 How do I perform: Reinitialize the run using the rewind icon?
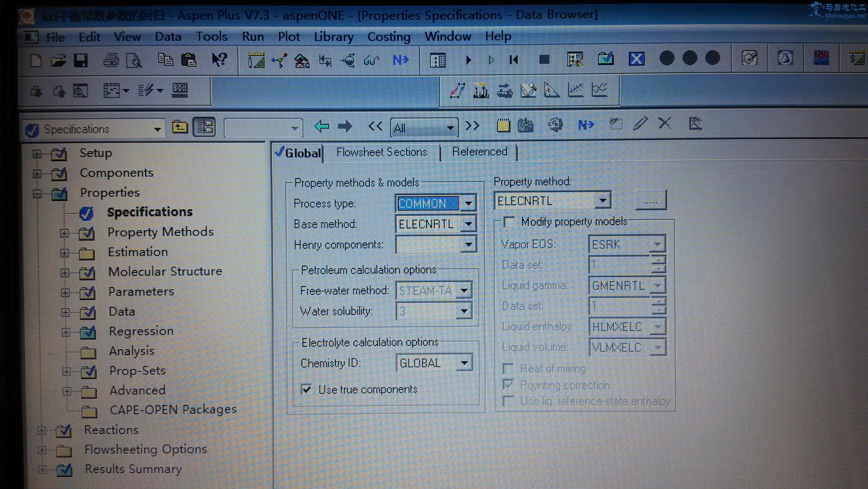514,60
